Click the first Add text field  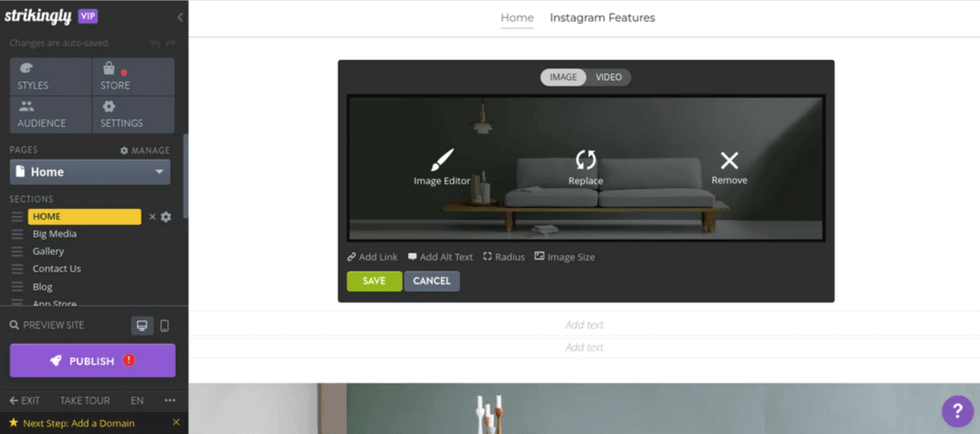(x=585, y=325)
